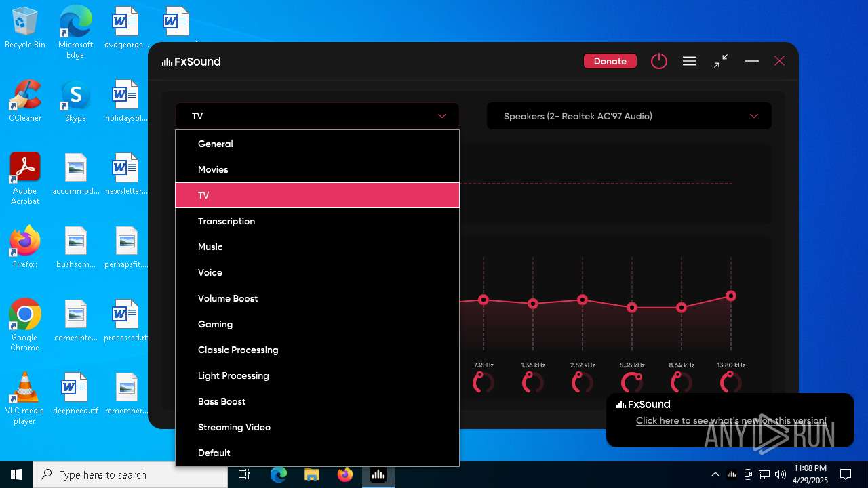Click the Donate button
This screenshot has height=488, width=868.
point(610,61)
